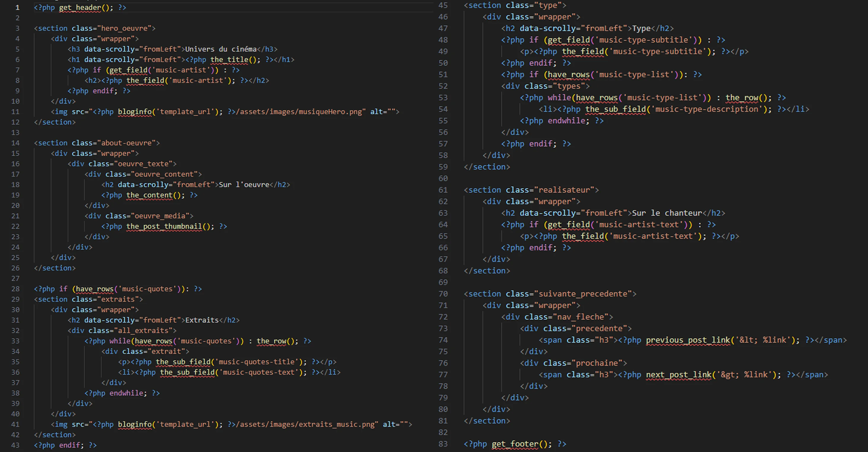Click music-type-description field string

pos(706,109)
